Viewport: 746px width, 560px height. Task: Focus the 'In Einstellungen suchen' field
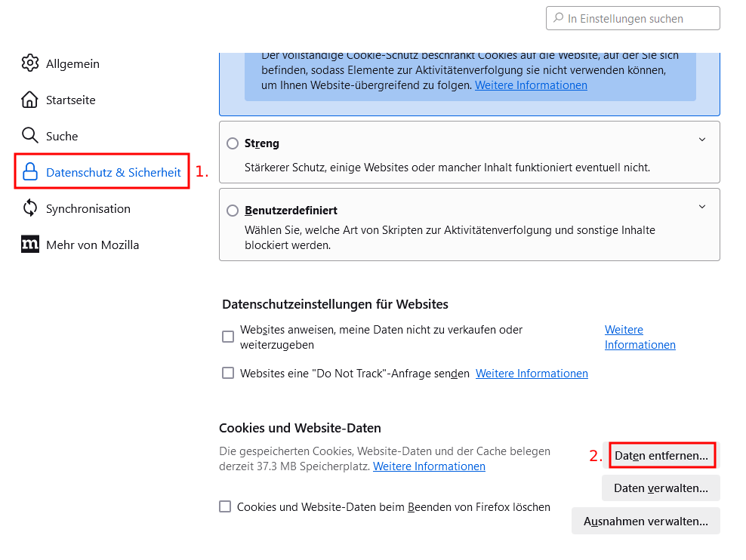[633, 18]
